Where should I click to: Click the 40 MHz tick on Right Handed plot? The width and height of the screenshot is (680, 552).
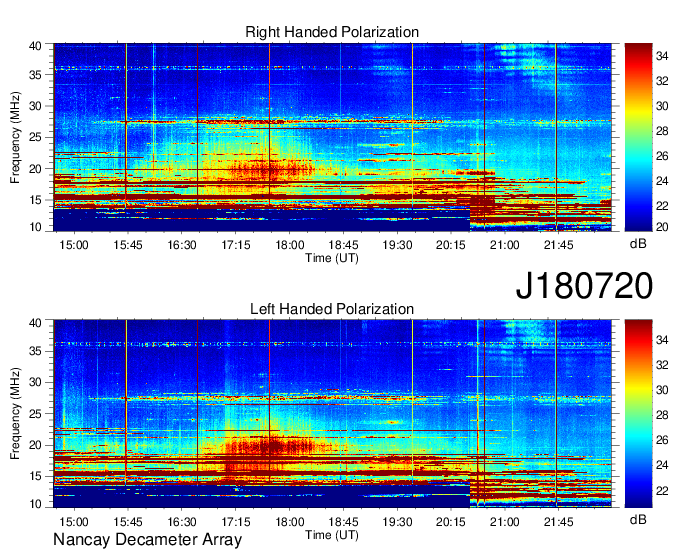35,46
